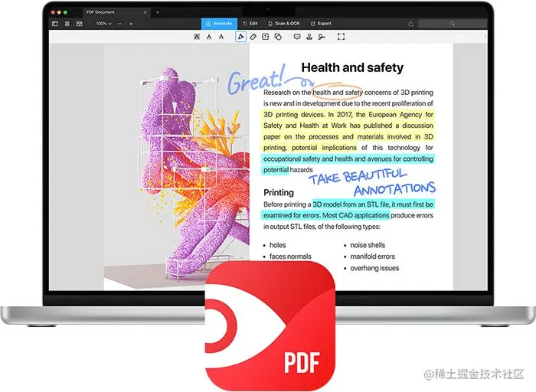Screen dimensions: 536x392
Task: Toggle the left sidebar panel icon
Action: coord(54,24)
